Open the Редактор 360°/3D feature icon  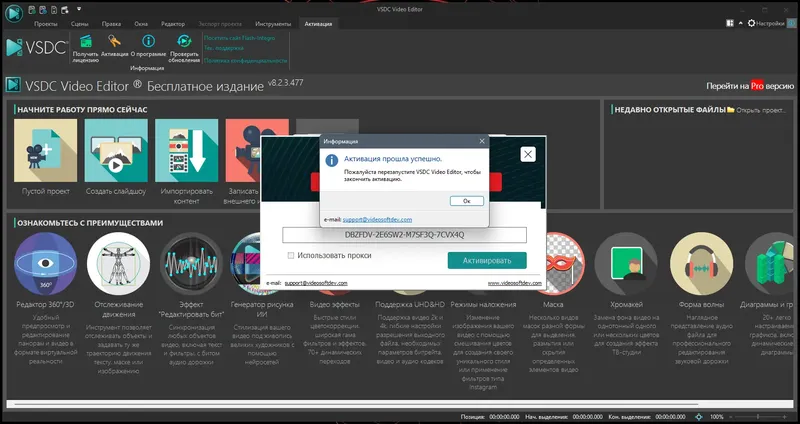point(45,263)
